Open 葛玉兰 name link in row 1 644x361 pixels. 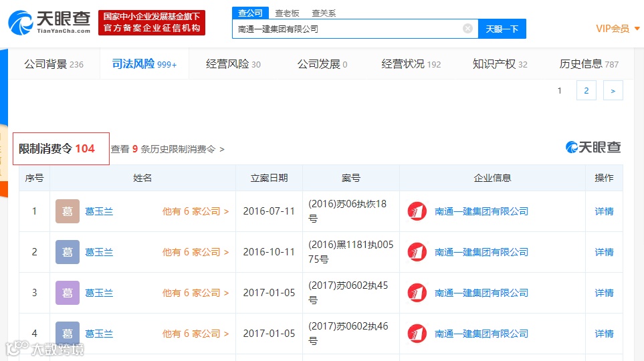(x=99, y=211)
